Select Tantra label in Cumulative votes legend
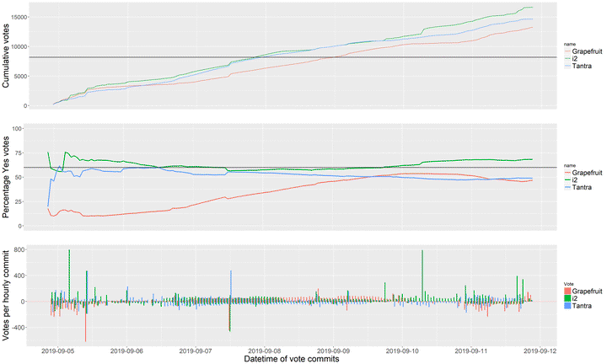 tap(582, 67)
